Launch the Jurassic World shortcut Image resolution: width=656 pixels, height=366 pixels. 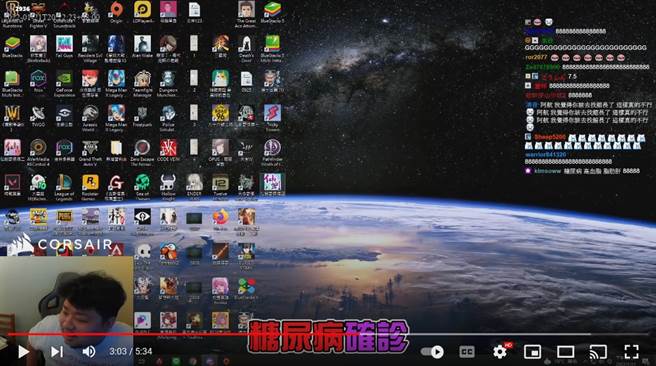tap(90, 118)
